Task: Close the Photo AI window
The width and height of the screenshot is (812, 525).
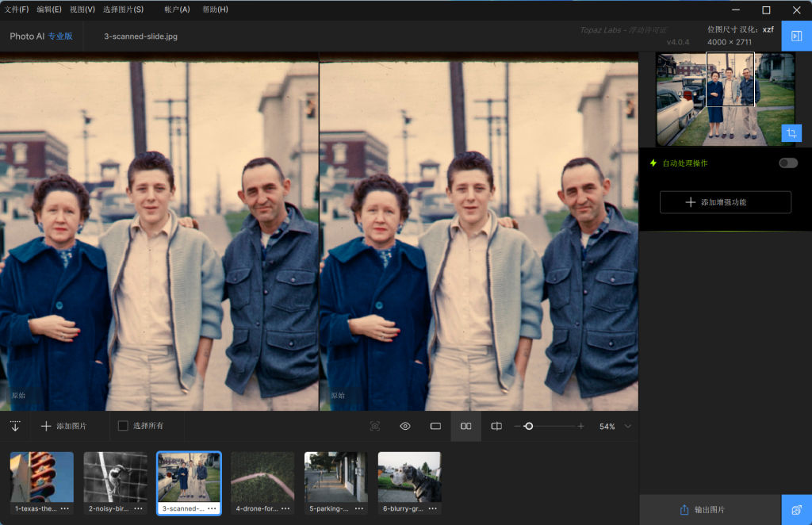Action: click(x=796, y=10)
